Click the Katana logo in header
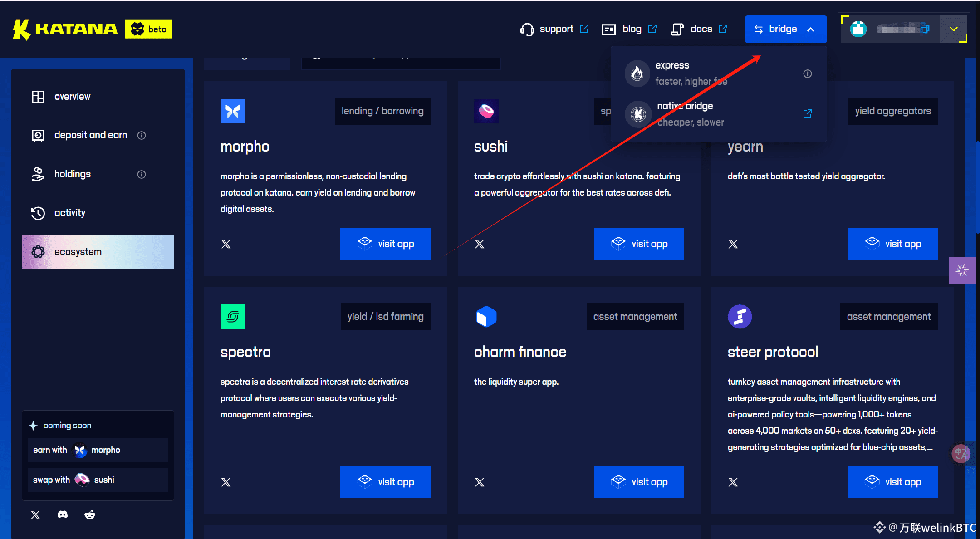Viewport: 980px width, 539px height. [x=66, y=29]
